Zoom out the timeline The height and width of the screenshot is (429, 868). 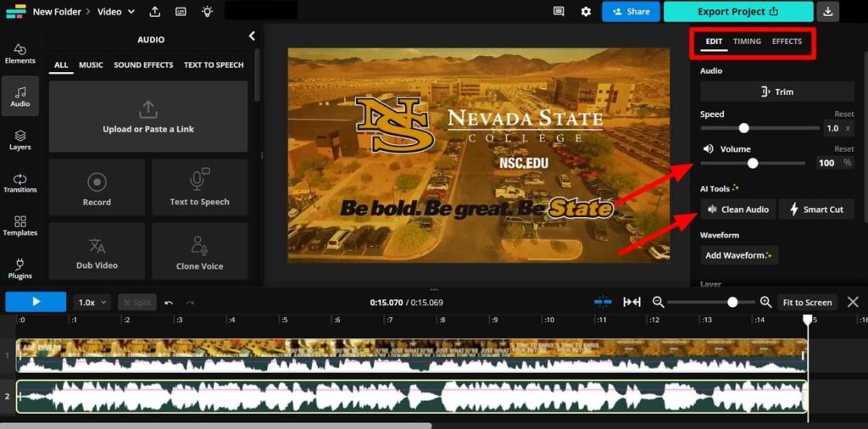point(658,302)
